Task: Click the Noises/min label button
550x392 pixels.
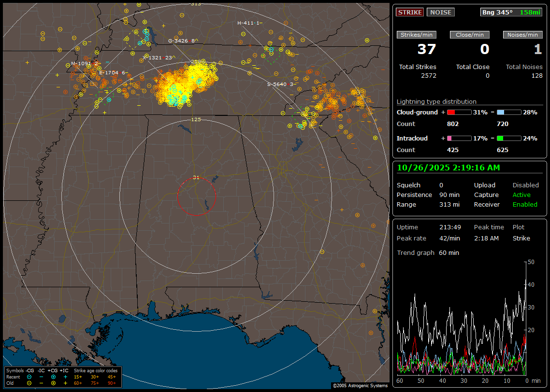Action: point(522,35)
